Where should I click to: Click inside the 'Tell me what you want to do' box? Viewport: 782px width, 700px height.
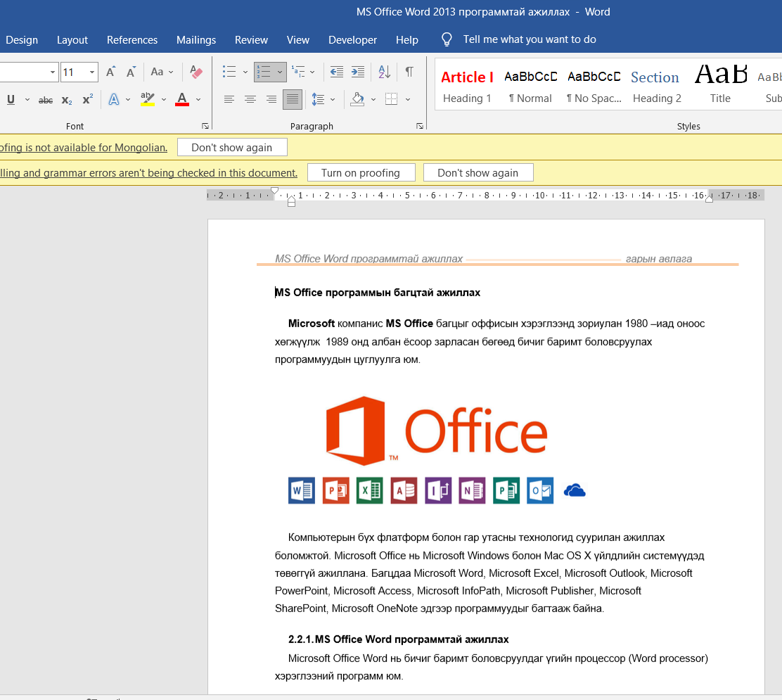pyautogui.click(x=529, y=39)
